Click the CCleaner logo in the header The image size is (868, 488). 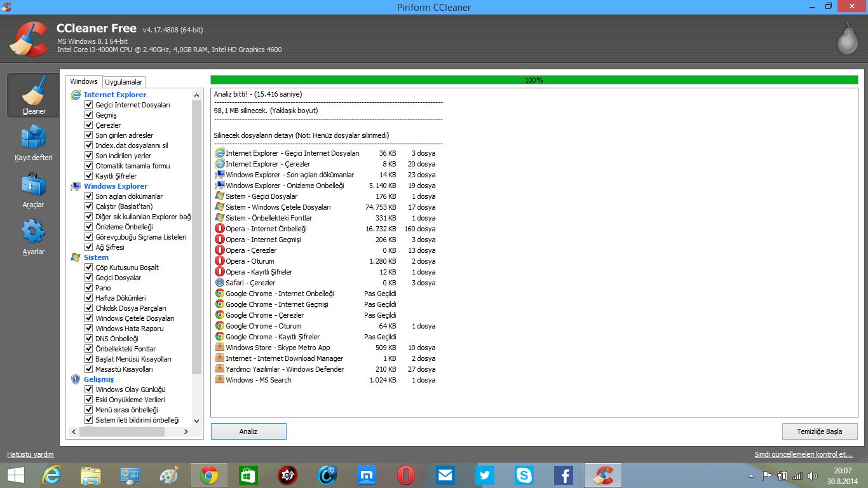click(x=28, y=38)
